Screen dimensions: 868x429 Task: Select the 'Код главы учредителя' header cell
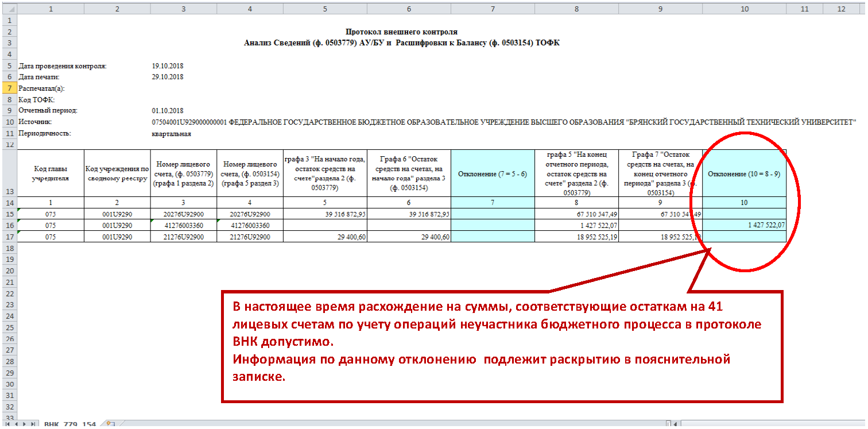tap(51, 174)
